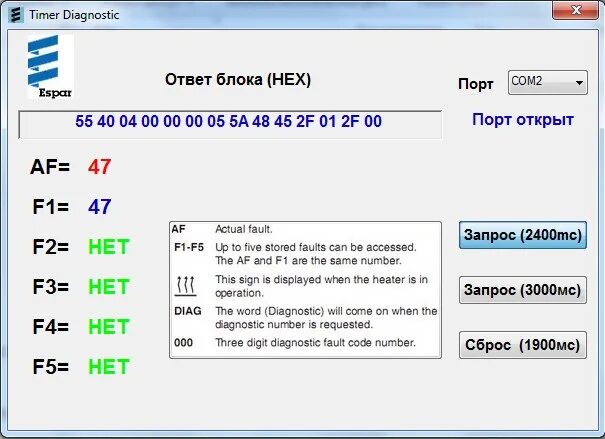Click the HEX response field

230,124
